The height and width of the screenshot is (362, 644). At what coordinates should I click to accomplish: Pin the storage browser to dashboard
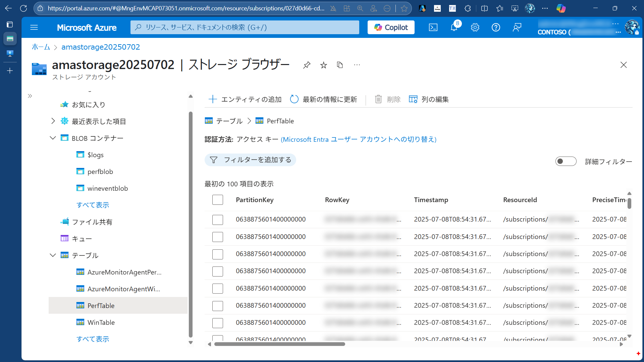307,65
